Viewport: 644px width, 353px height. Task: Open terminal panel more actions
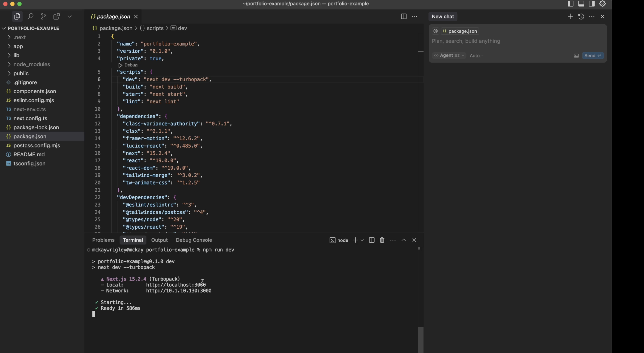pyautogui.click(x=393, y=240)
